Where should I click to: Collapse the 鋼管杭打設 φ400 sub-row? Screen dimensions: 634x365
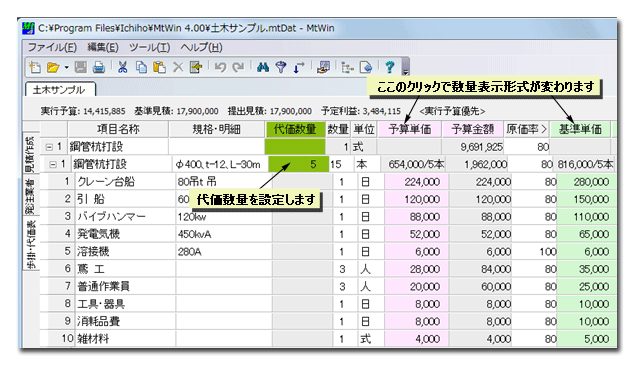(x=53, y=165)
